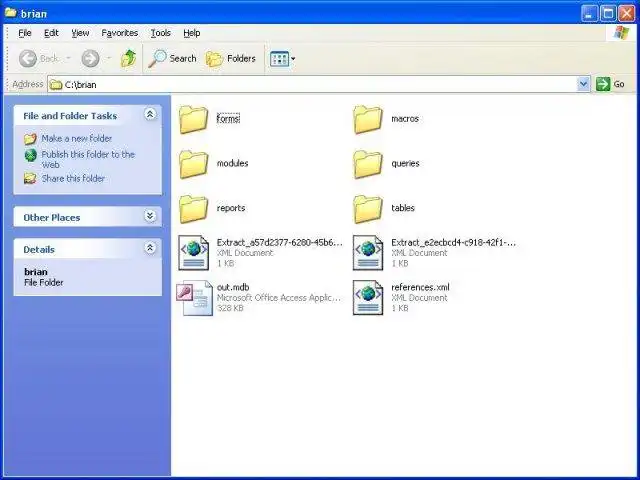Expand the Other Places panel
640x480 pixels.
(150, 216)
